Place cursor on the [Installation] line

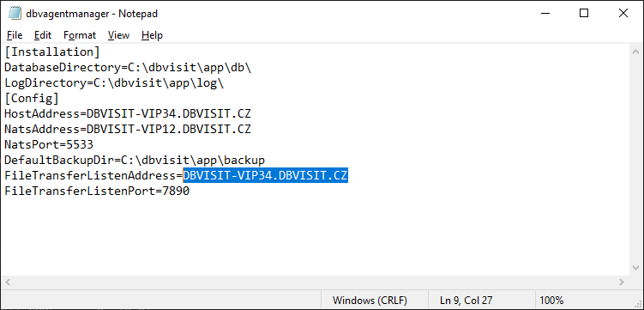click(52, 52)
